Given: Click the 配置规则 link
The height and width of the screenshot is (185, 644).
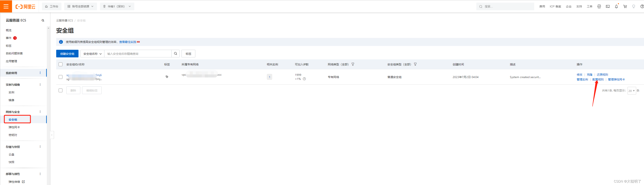Looking at the screenshot, I should click(x=598, y=79).
